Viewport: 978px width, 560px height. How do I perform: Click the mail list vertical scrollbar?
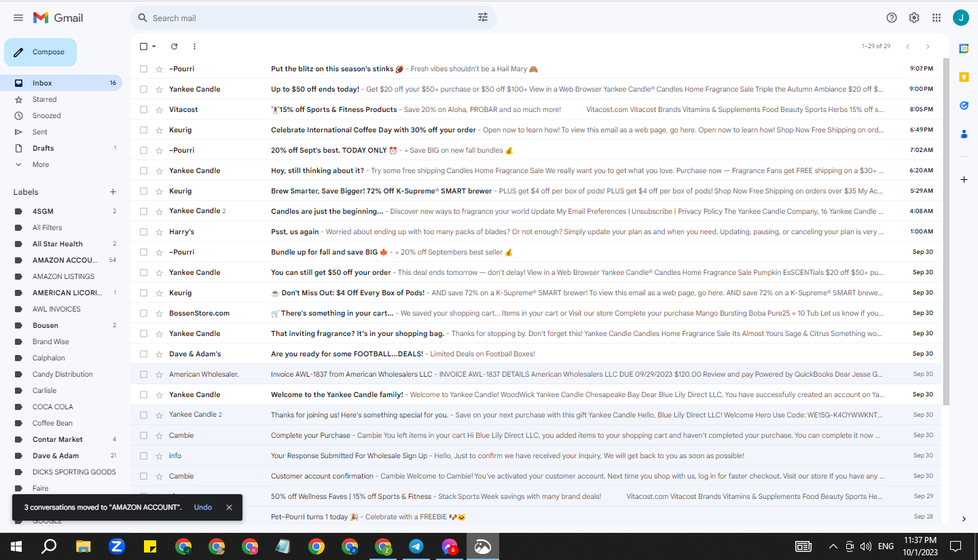coord(945,231)
